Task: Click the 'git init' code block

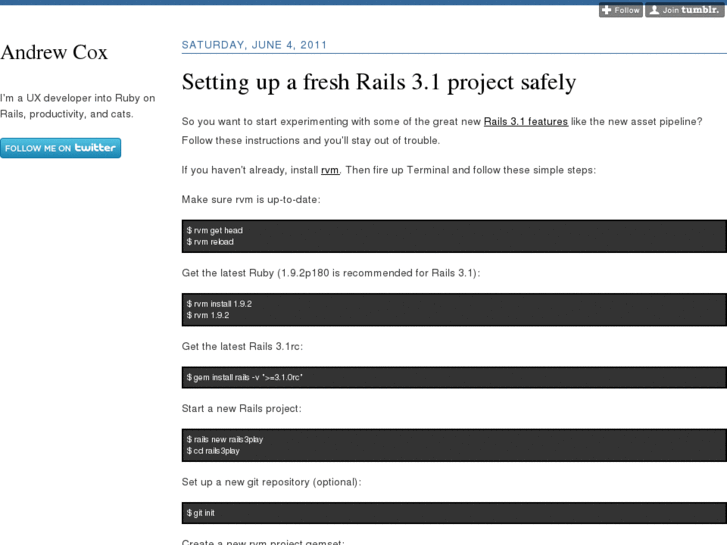Action: click(x=453, y=513)
